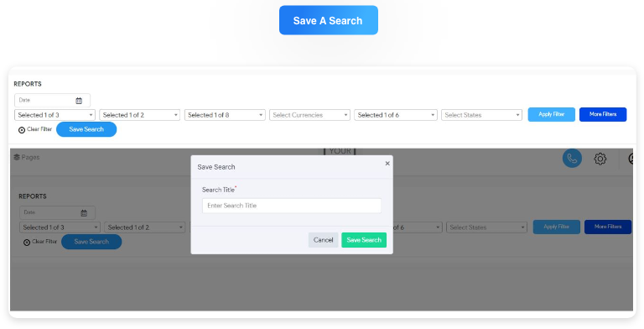
Task: Click the Pages layers icon in background
Action: pyautogui.click(x=17, y=157)
